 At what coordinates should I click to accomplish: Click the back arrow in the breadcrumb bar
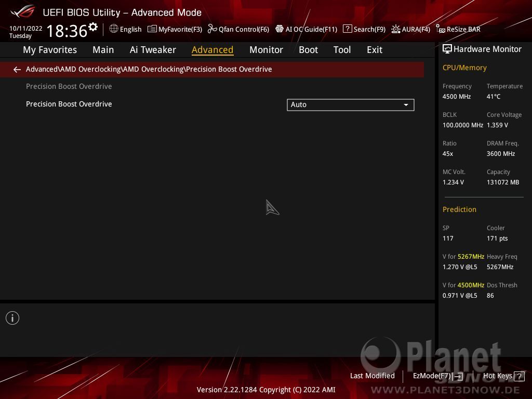[x=17, y=70]
